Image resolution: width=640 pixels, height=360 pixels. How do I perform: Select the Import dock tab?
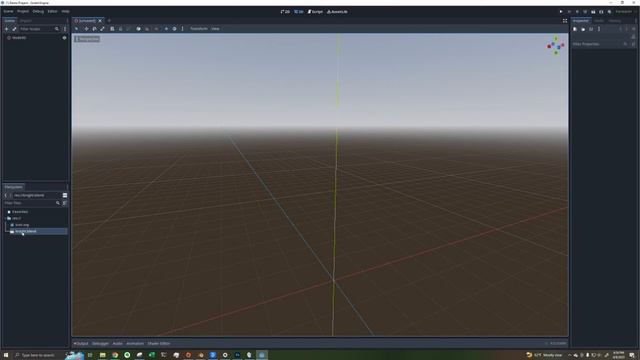(25, 20)
